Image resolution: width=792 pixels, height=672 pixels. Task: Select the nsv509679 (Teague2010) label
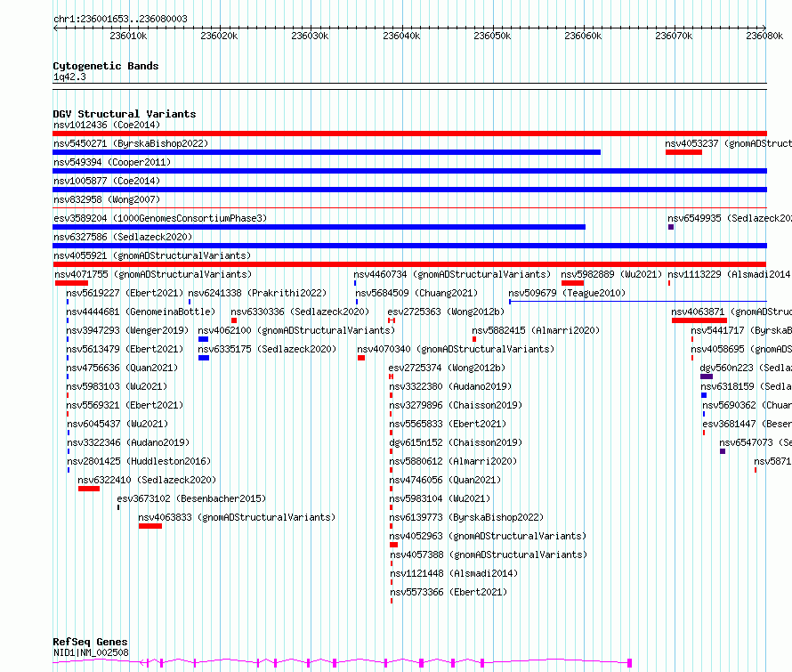click(567, 293)
